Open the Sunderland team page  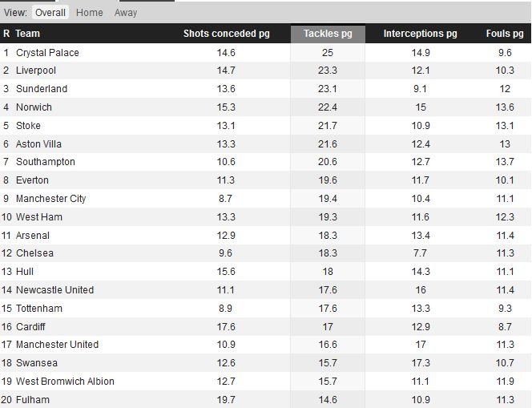click(42, 89)
